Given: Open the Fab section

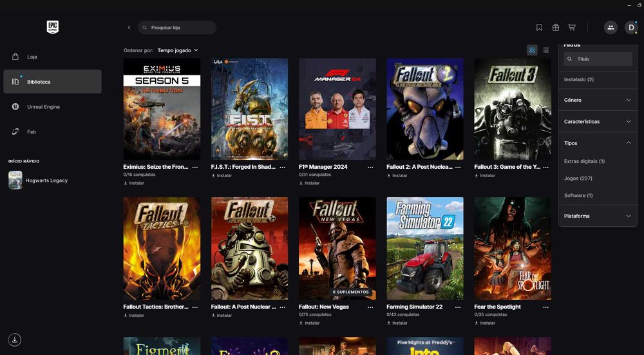Looking at the screenshot, I should pyautogui.click(x=53, y=131).
